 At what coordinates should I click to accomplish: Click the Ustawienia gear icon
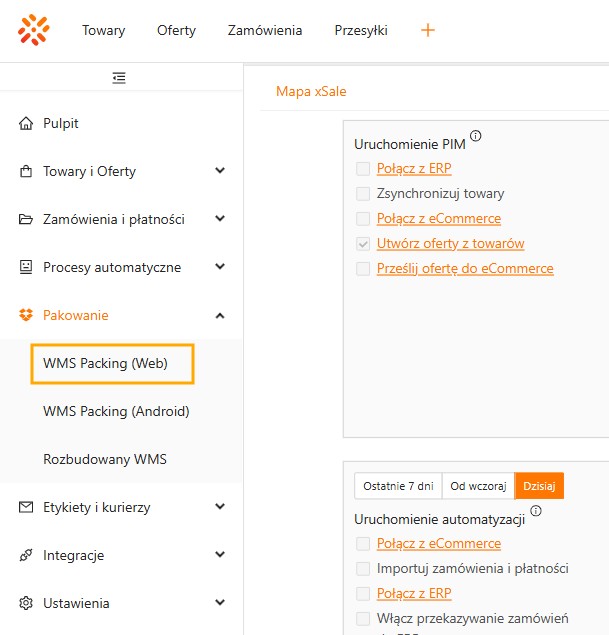coord(26,603)
